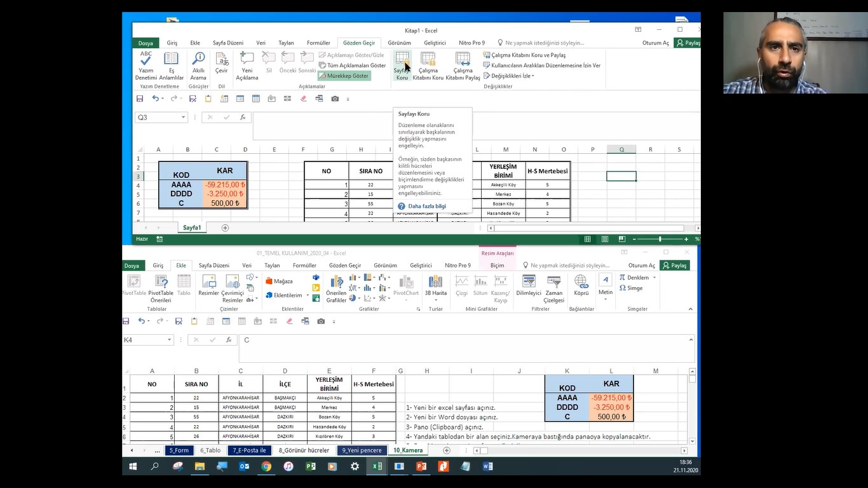Collapse the lower window ribbon
The width and height of the screenshot is (868, 488).
click(691, 309)
